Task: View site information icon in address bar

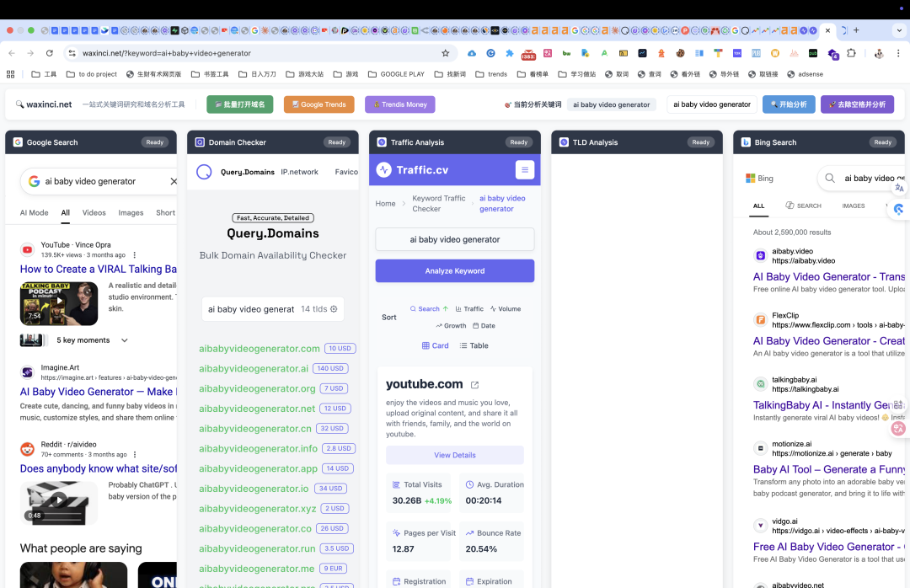Action: click(72, 53)
